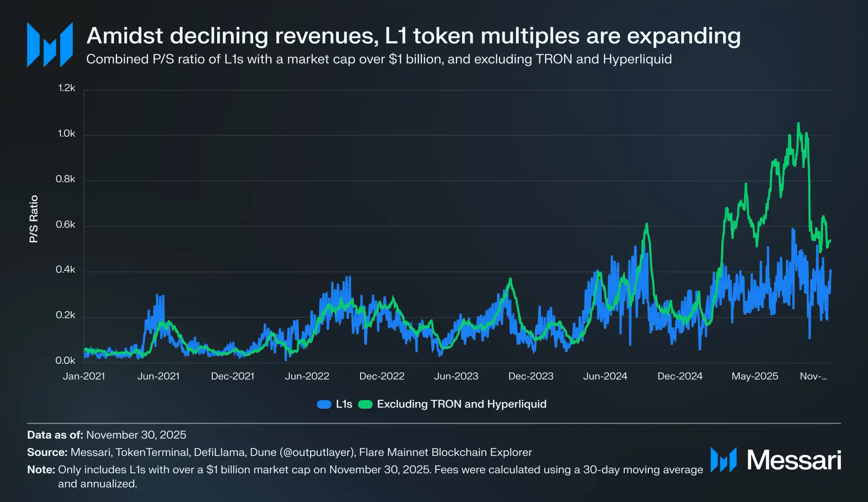
Task: Click the green legend swatch
Action: click(365, 404)
